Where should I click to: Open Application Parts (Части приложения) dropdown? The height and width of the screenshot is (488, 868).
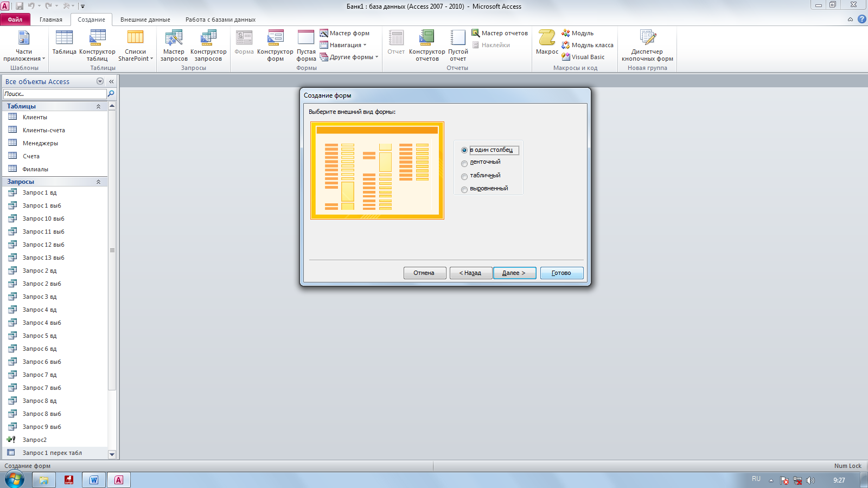tap(24, 45)
